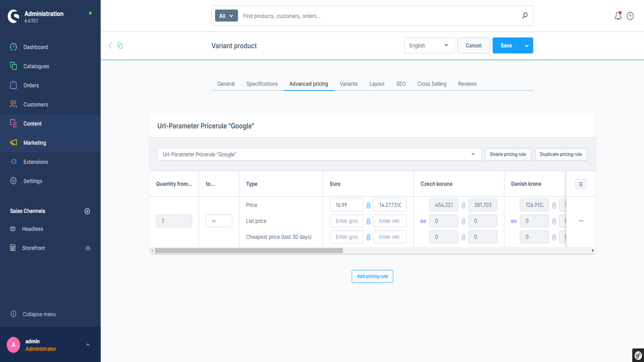
Task: Expand the admin user menu chevron
Action: (88, 345)
